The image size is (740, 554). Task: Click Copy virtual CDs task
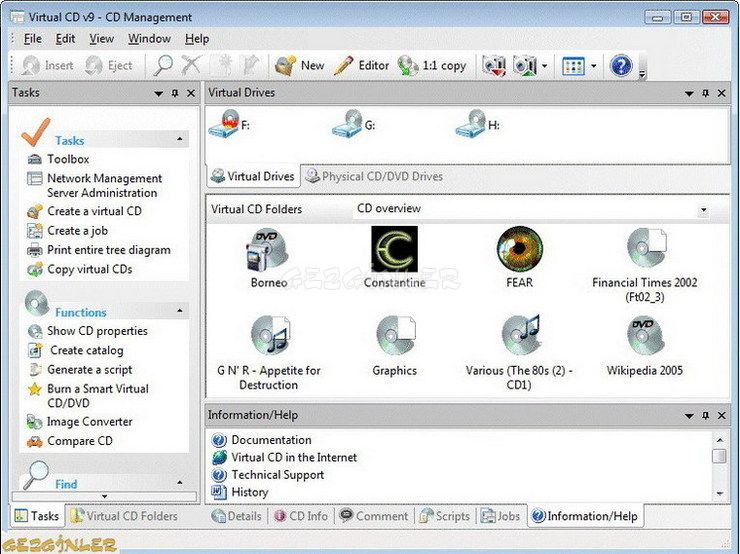[80, 269]
